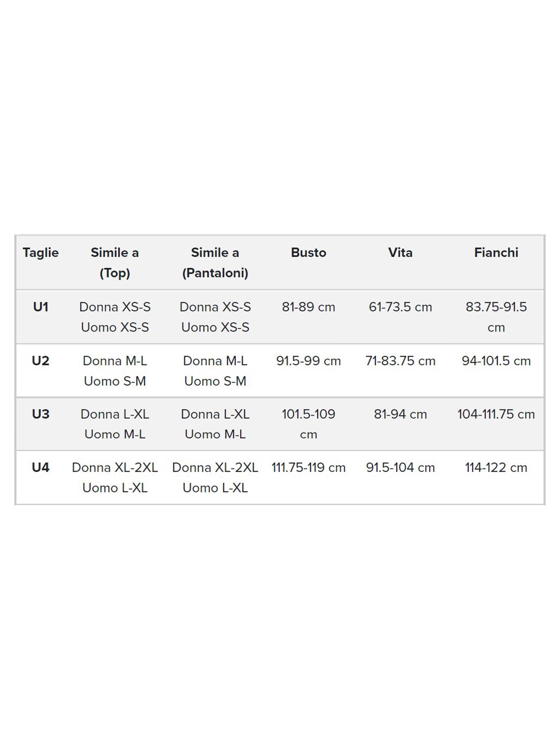The image size is (560, 747).
Task: Click the 91.5-99 cm bust value
Action: [308, 361]
